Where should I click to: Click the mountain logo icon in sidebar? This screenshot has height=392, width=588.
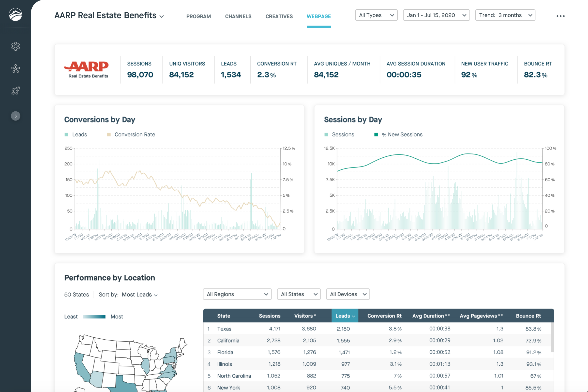tap(15, 15)
